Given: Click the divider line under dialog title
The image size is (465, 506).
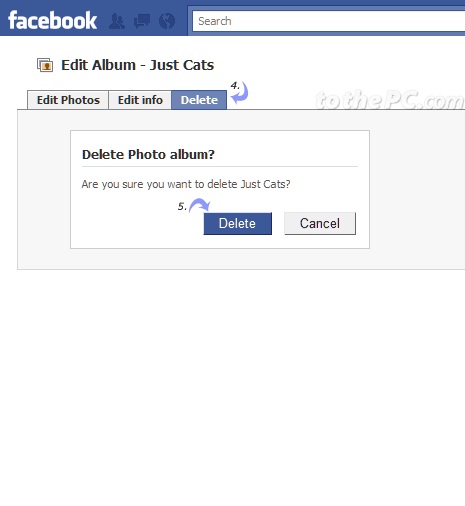Looking at the screenshot, I should (x=220, y=166).
